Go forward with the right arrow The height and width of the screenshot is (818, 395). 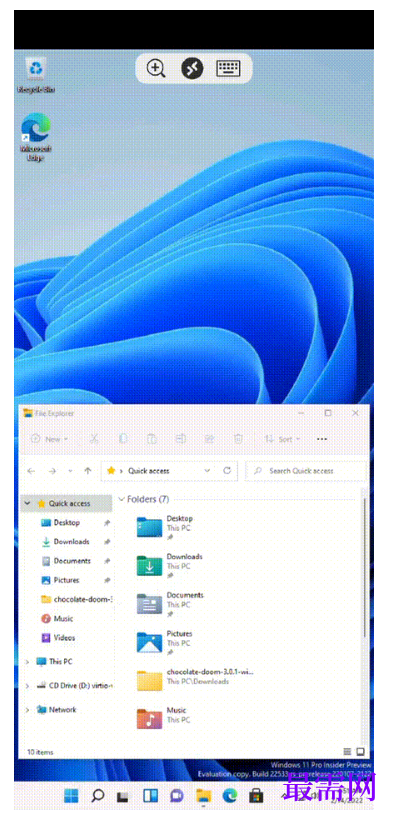click(52, 471)
